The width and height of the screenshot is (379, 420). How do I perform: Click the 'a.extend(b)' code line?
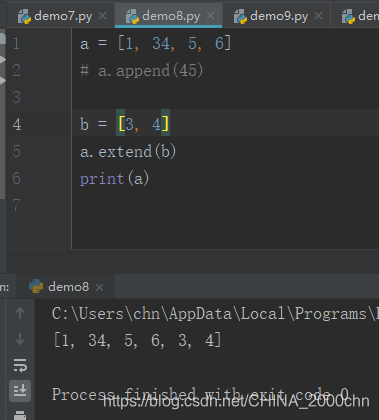(128, 152)
